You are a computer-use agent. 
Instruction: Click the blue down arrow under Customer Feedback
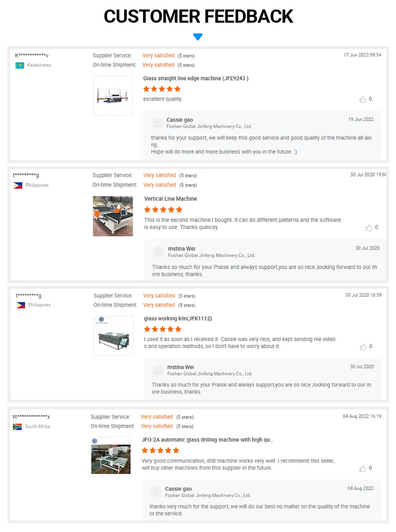198,37
